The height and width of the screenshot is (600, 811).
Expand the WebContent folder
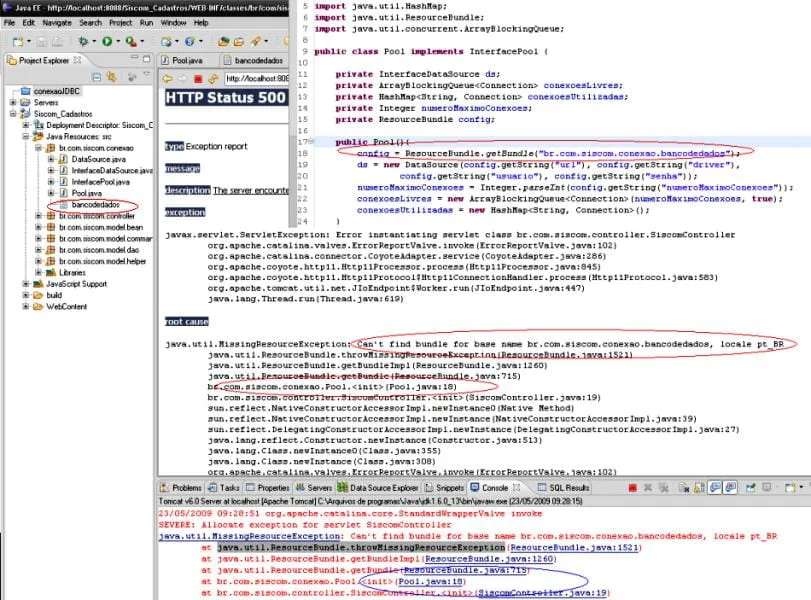[25, 306]
